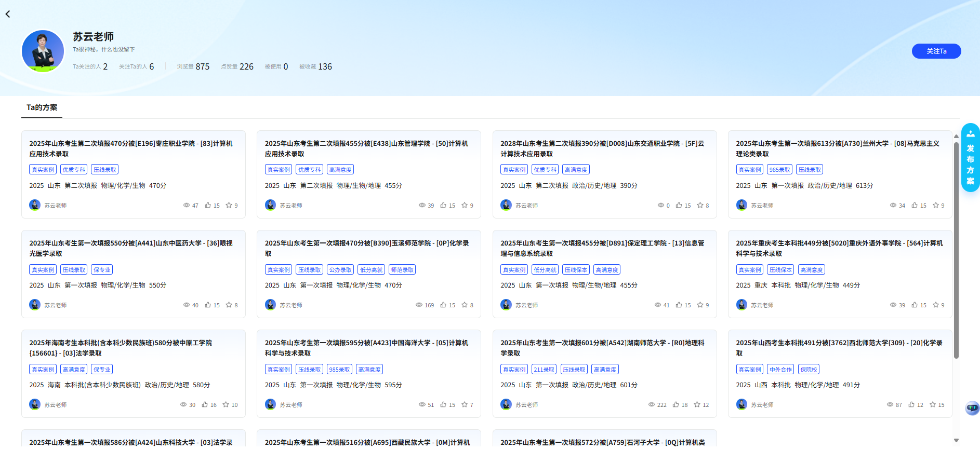Go back using the top-left arrow
This screenshot has width=980, height=449.
pyautogui.click(x=8, y=14)
